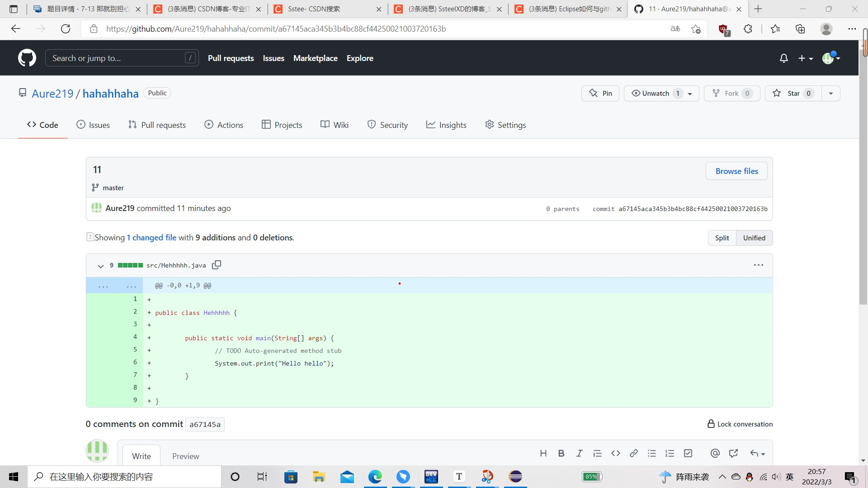
Task: Open the repository Pull requests tab
Action: 157,125
